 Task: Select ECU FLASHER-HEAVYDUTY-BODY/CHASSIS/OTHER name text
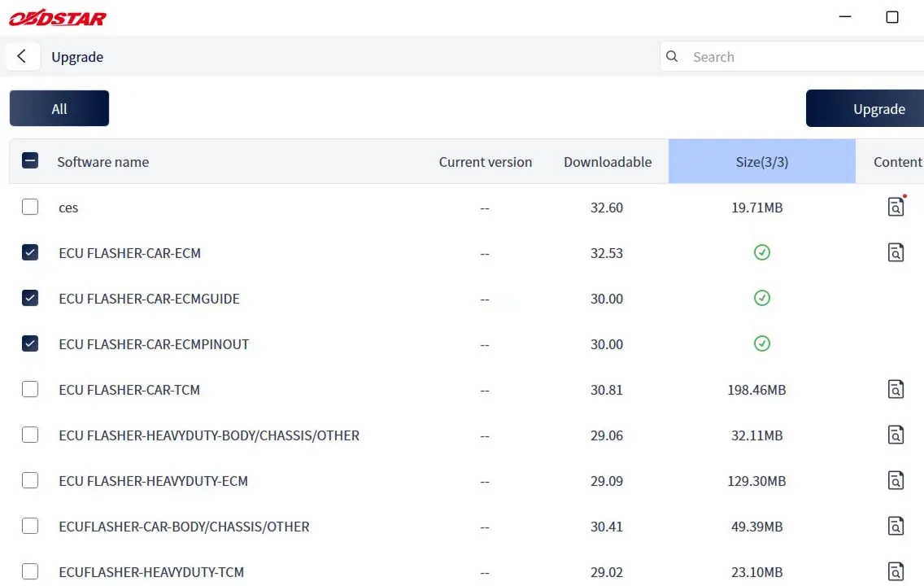[209, 435]
